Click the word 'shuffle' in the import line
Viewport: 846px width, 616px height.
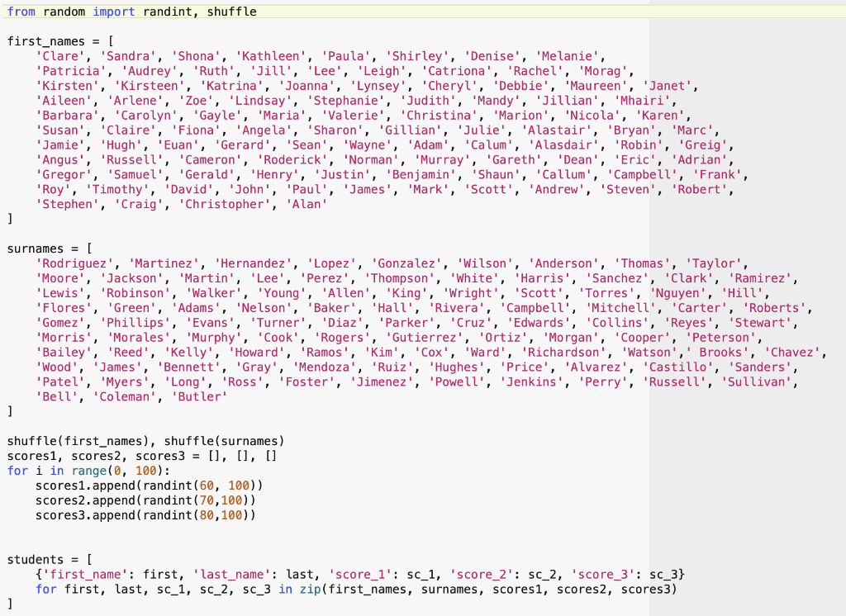point(231,12)
